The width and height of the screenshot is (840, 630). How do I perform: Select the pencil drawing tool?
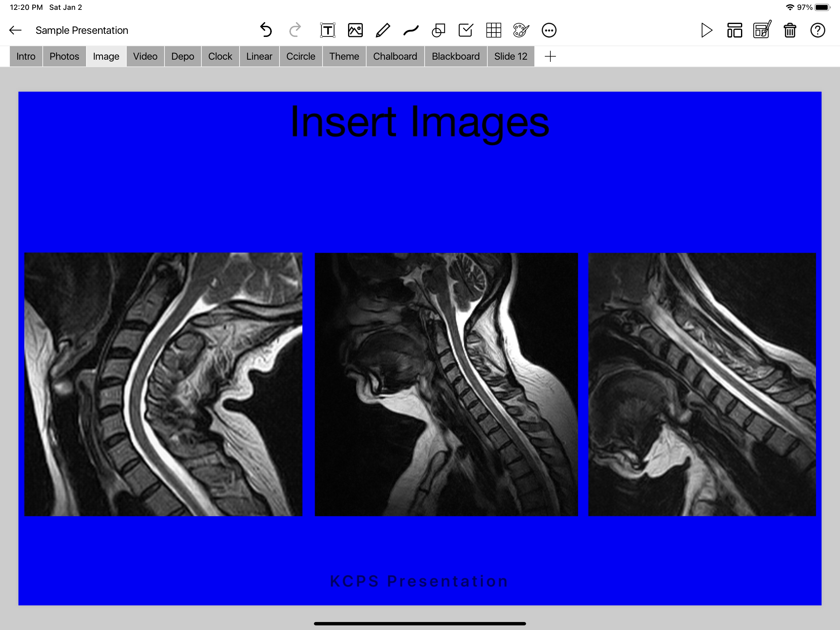pyautogui.click(x=383, y=30)
